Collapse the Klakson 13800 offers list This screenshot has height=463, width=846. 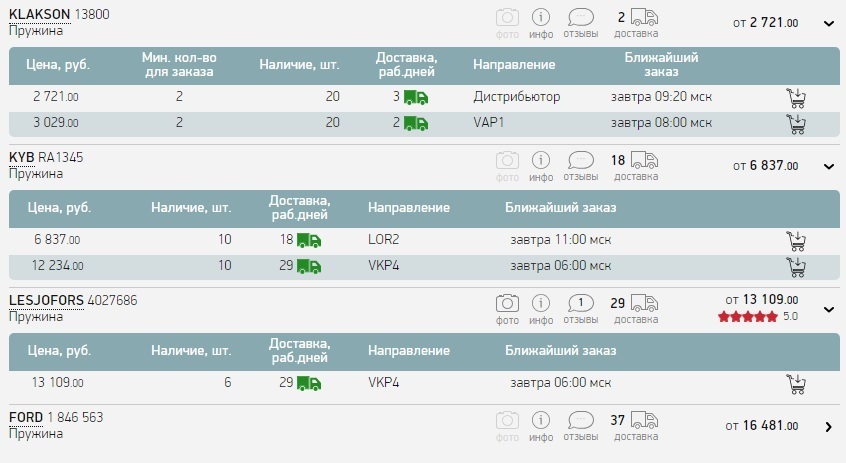[x=828, y=23]
